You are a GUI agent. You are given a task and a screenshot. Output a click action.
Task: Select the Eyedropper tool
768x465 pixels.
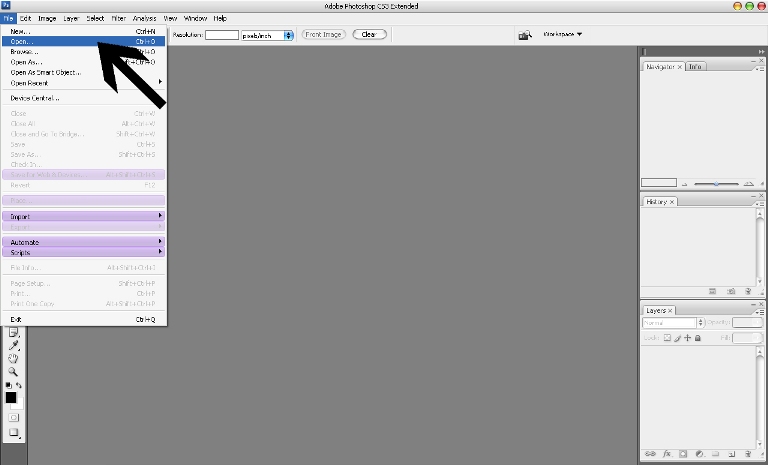coord(14,346)
